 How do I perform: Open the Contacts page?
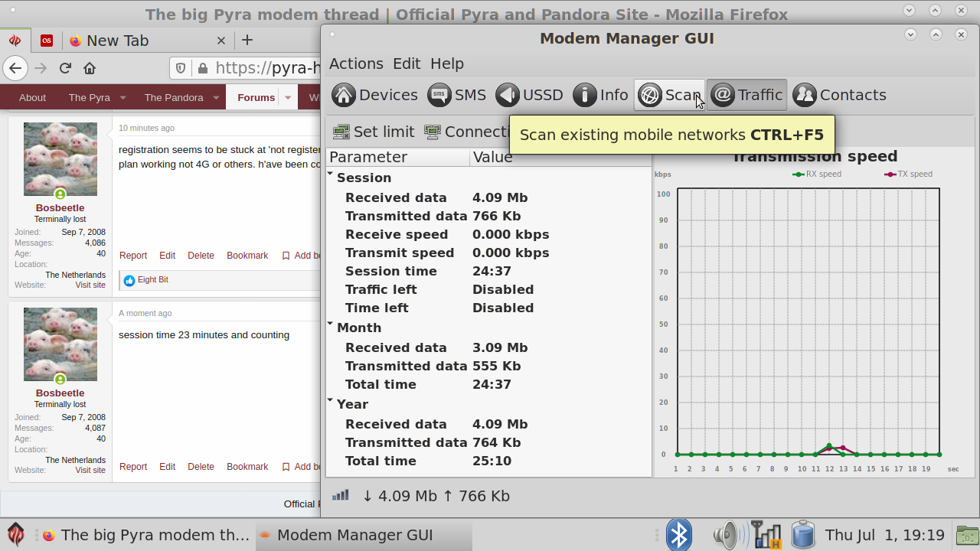[x=839, y=95]
